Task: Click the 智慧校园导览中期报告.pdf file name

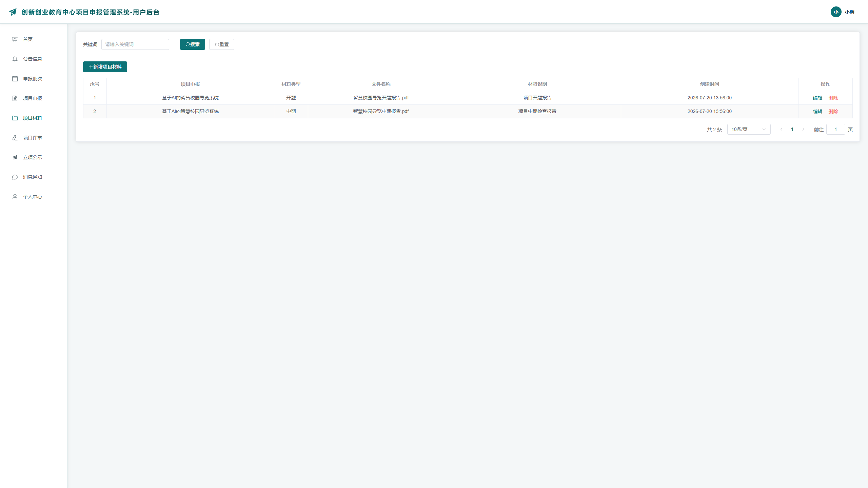Action: pos(381,111)
